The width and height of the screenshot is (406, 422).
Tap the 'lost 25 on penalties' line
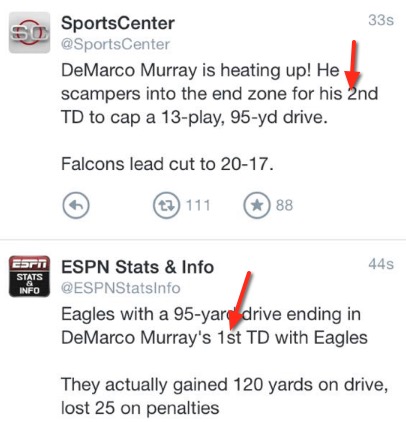[140, 408]
